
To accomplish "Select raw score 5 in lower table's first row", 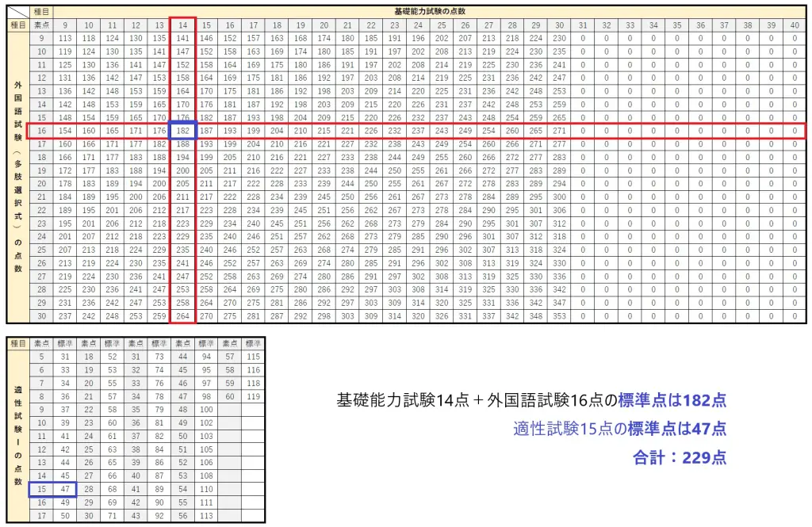I will pos(40,357).
